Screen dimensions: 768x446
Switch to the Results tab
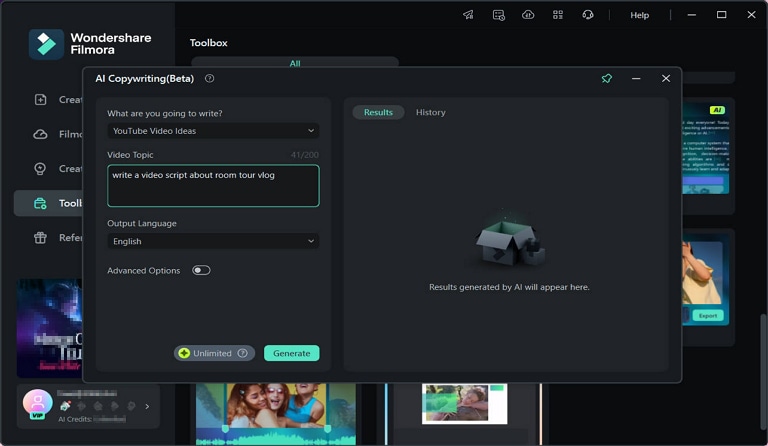point(378,112)
